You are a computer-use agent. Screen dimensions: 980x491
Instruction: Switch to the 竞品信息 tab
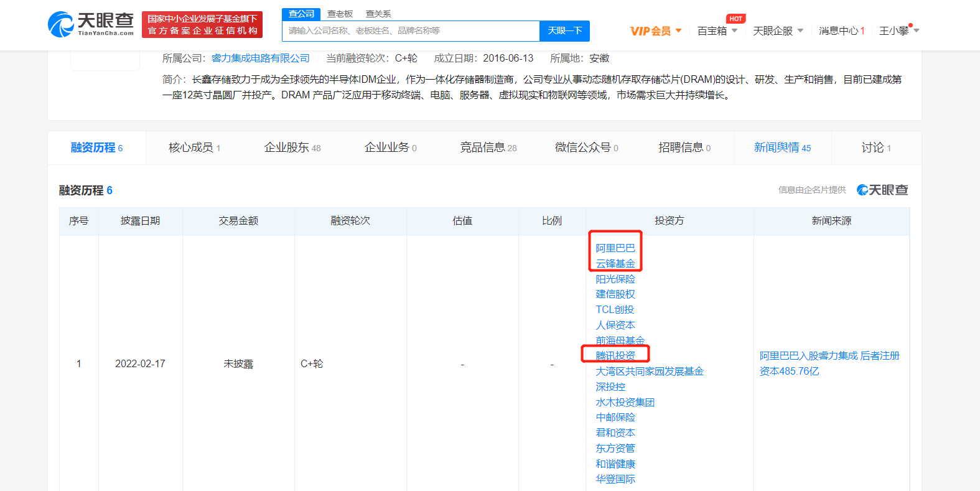[488, 147]
